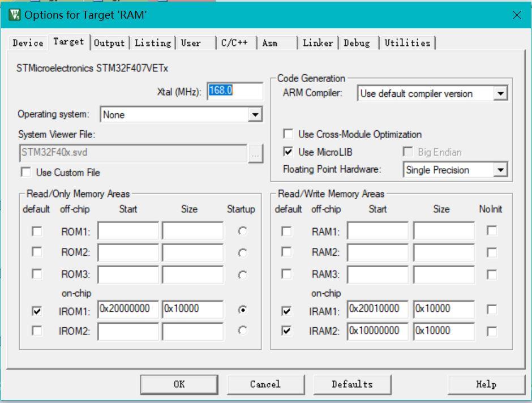Open the Operating system dropdown
This screenshot has height=403, width=532.
tap(255, 115)
